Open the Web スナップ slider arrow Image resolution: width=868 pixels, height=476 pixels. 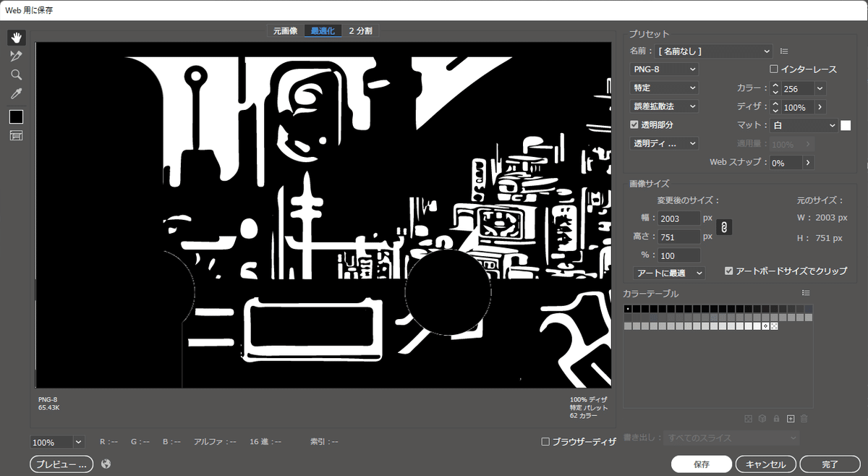pos(808,163)
